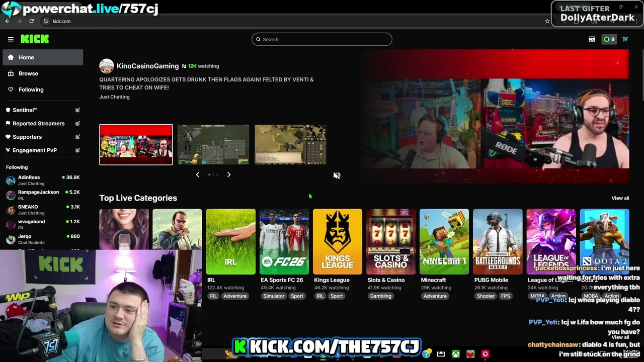Bookmark this page with the star icon
644x362 pixels.
tap(547, 21)
